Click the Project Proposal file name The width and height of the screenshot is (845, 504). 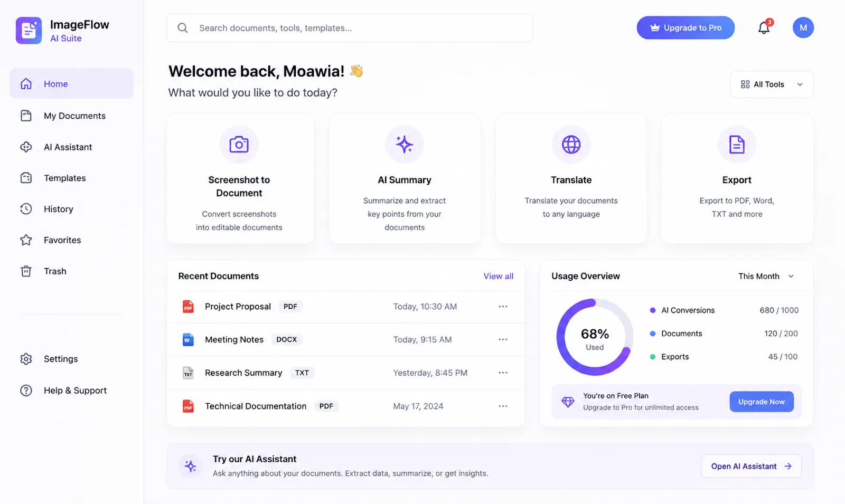click(x=238, y=307)
